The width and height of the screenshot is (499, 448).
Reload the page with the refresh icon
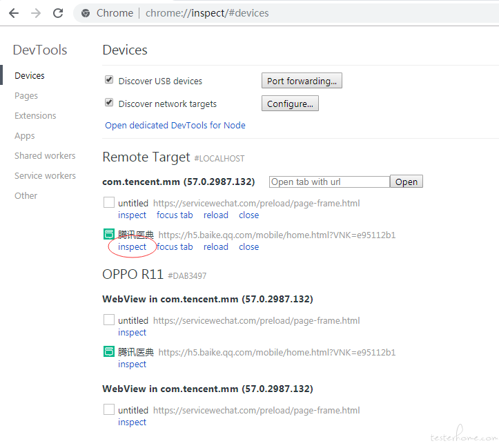(58, 13)
